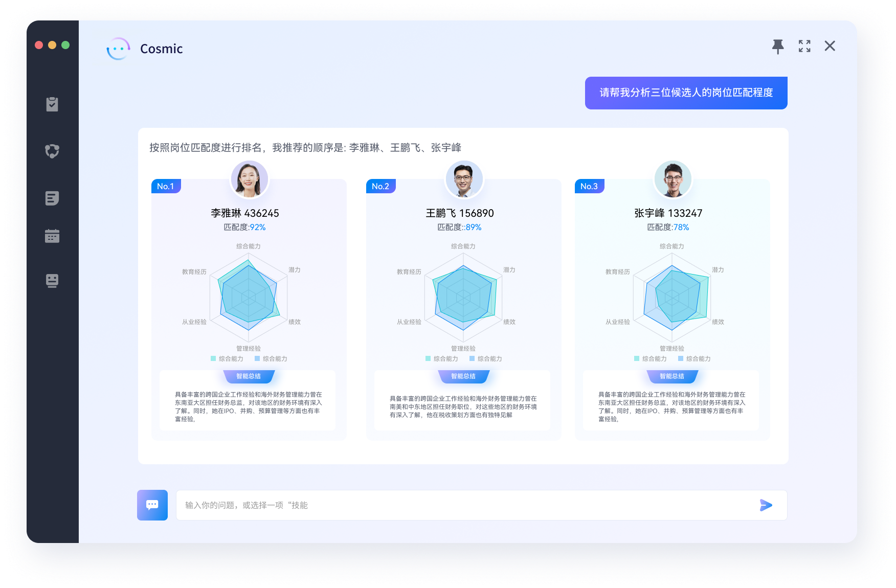Image resolution: width=896 pixels, height=588 pixels.
Task: Click the sidebar shield-shaped icon
Action: (x=52, y=151)
